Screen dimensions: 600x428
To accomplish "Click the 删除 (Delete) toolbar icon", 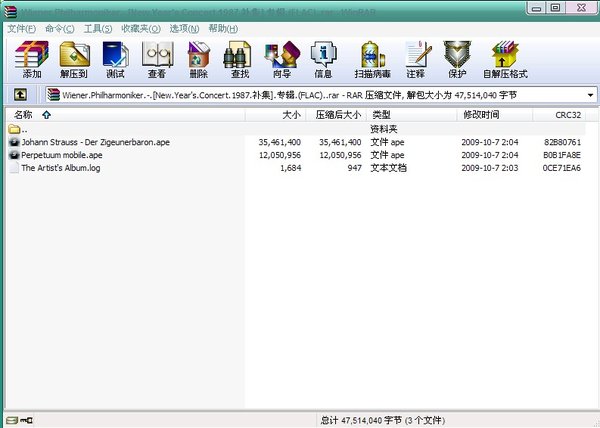I will pyautogui.click(x=199, y=59).
